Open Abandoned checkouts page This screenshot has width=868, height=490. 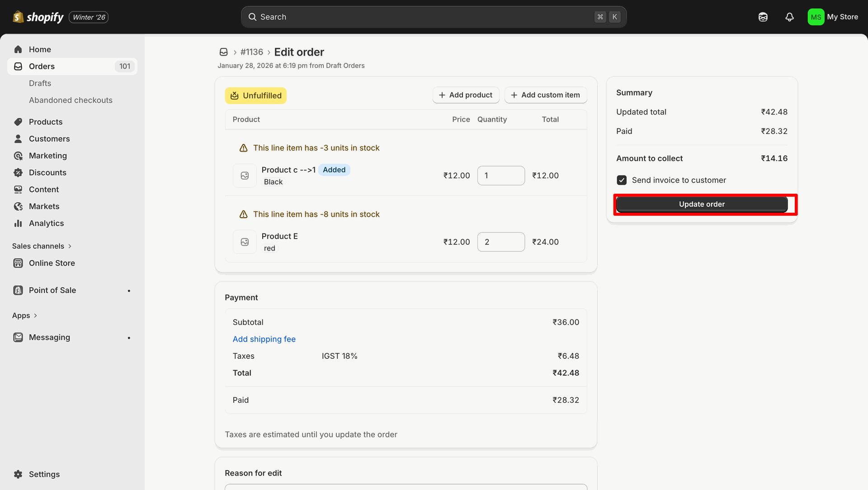(71, 100)
